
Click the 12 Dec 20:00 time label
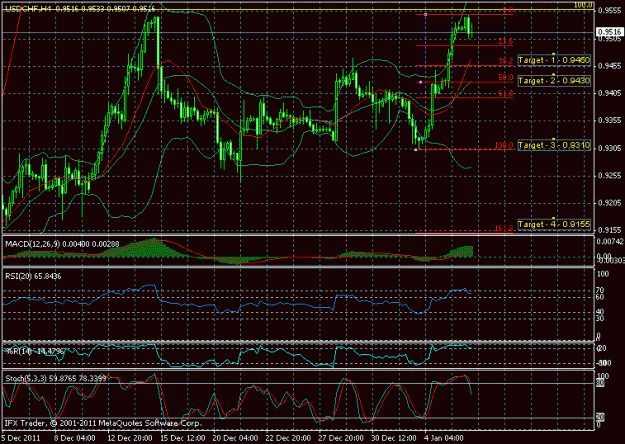(x=130, y=438)
